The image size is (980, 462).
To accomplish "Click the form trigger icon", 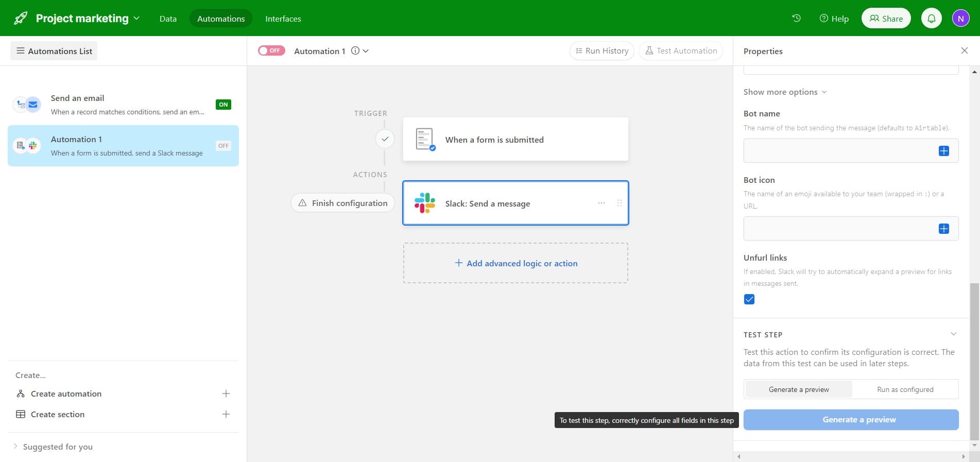I will 425,139.
